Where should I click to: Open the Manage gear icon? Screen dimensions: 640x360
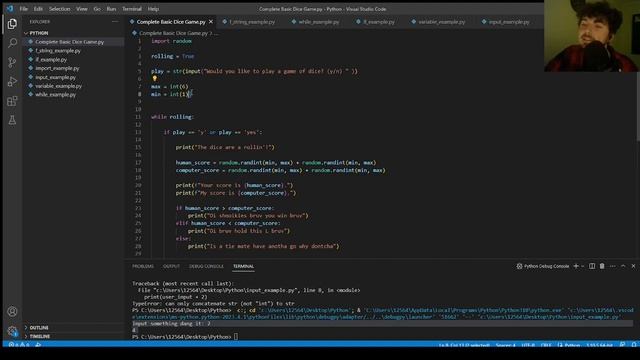[12, 331]
